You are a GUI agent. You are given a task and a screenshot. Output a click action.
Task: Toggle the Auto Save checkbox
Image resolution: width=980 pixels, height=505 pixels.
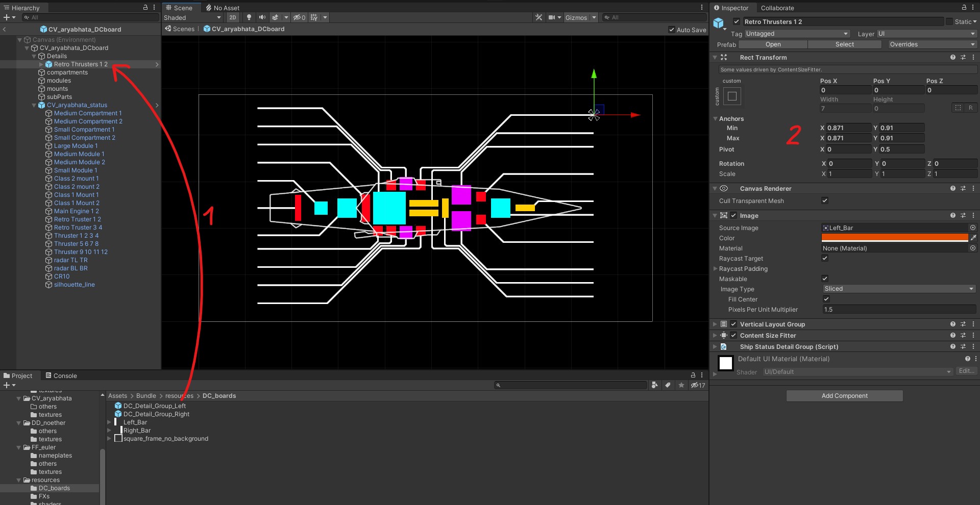point(672,30)
